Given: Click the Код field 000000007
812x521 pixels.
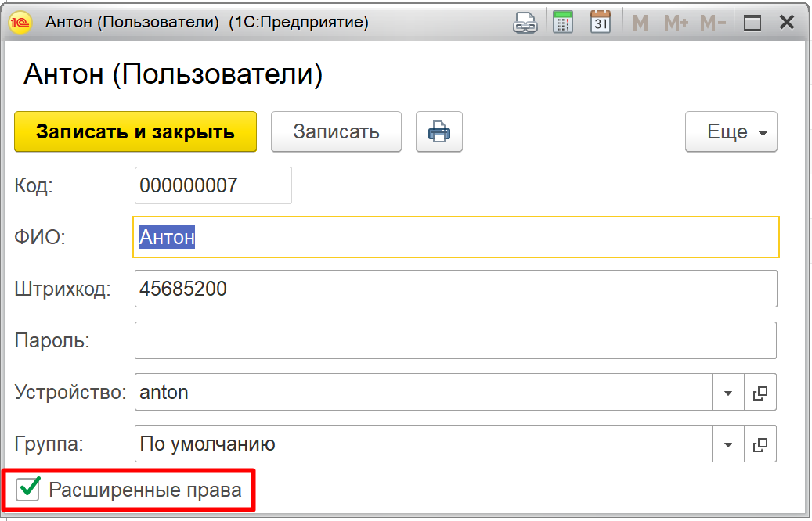Looking at the screenshot, I should 213,185.
